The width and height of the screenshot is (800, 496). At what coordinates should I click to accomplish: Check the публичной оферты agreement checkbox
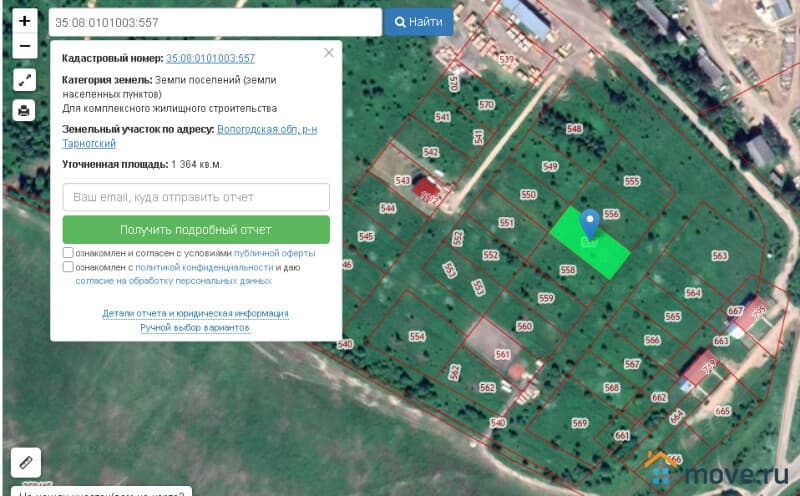(68, 253)
